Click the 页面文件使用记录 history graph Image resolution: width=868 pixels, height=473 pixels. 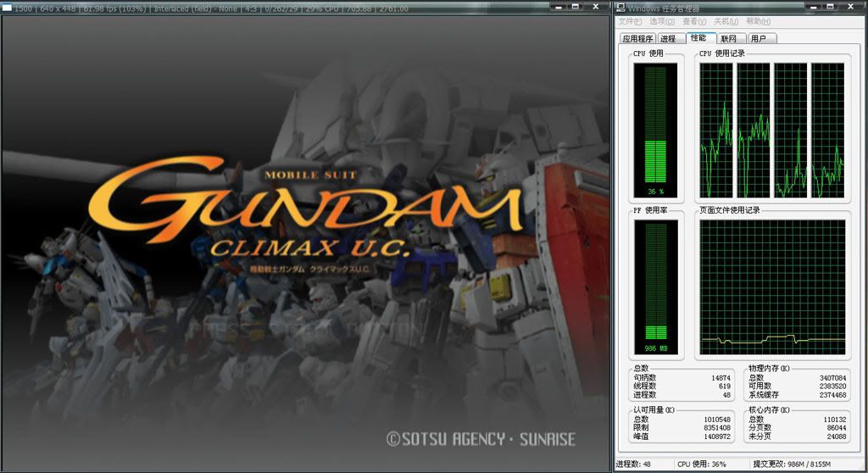(772, 287)
